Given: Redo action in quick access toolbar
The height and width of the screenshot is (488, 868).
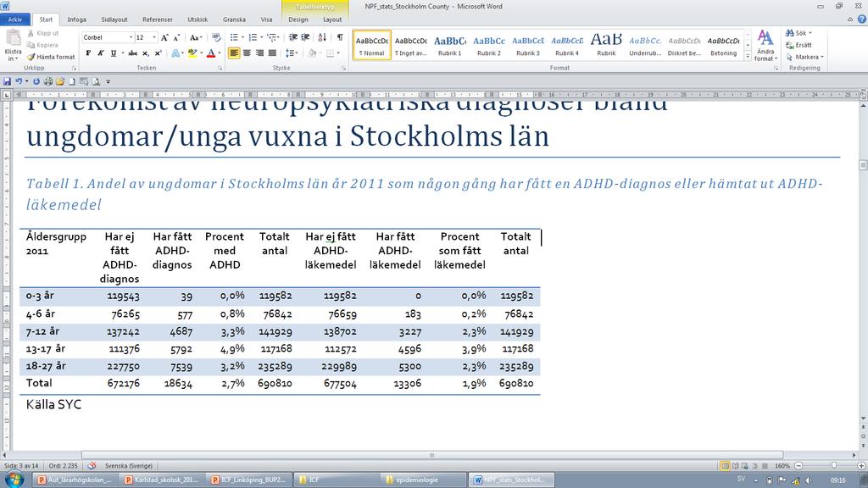Looking at the screenshot, I should pos(36,81).
